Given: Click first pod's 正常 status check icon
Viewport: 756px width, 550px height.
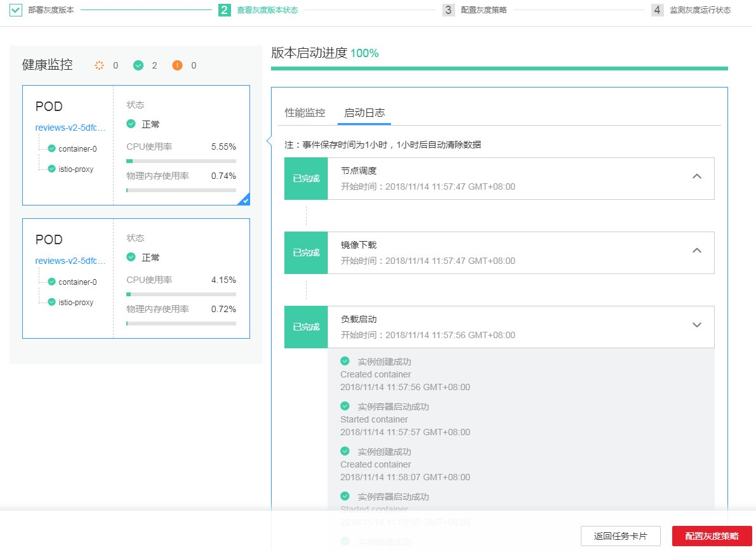Looking at the screenshot, I should pos(131,124).
